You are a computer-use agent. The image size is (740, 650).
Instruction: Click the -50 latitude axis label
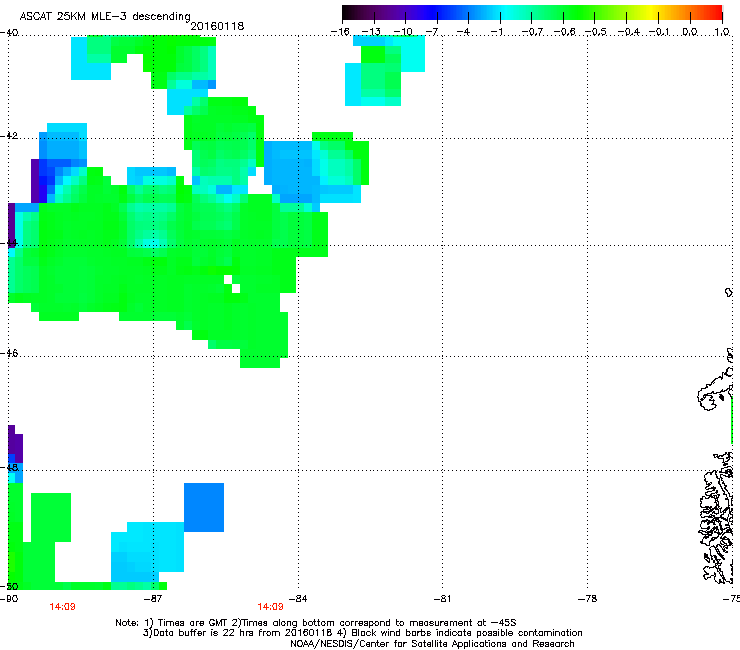pyautogui.click(x=9, y=586)
